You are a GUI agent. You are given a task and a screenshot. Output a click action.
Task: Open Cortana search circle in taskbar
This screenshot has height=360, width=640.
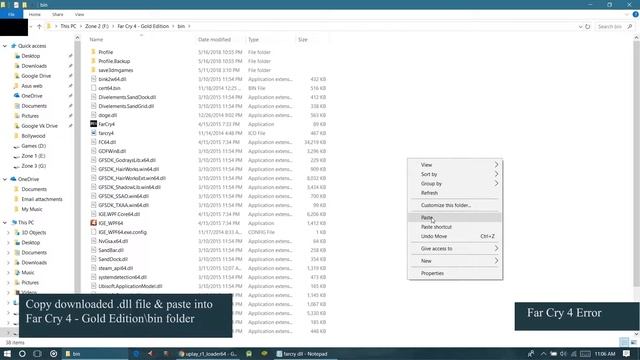22,354
